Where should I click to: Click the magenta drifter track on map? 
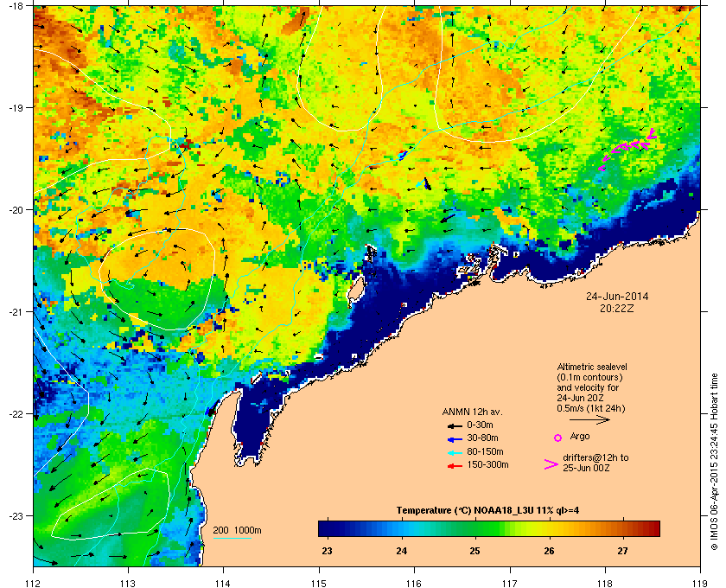[x=628, y=148]
